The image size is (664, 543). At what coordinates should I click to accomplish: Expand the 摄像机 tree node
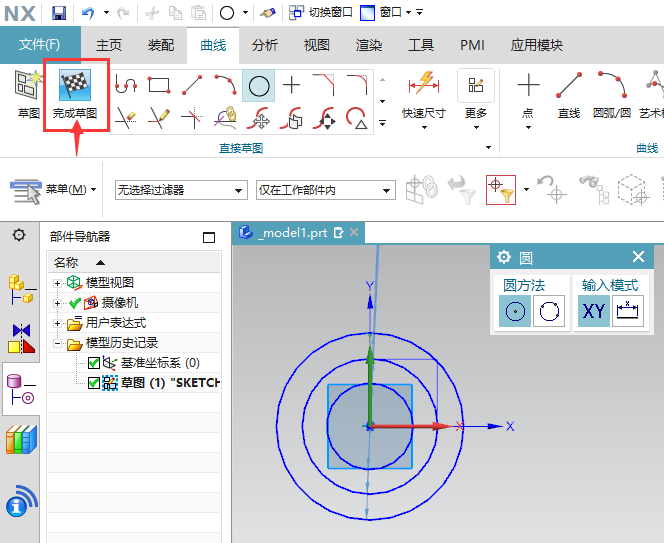point(57,303)
